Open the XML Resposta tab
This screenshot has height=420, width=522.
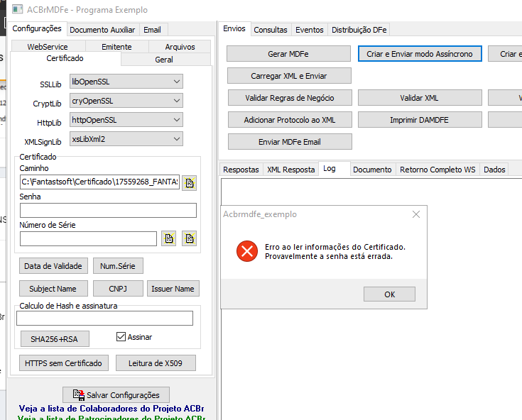(290, 170)
